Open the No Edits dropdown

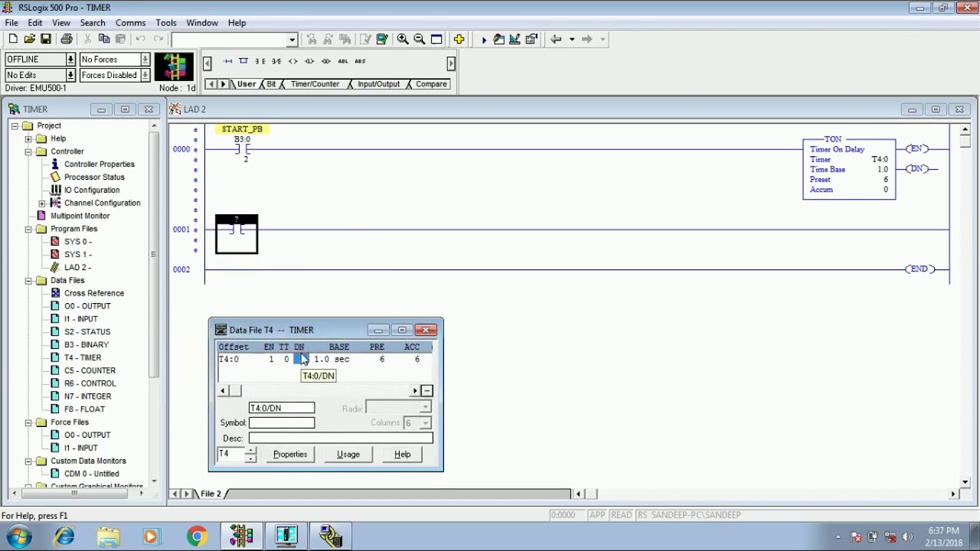[70, 75]
